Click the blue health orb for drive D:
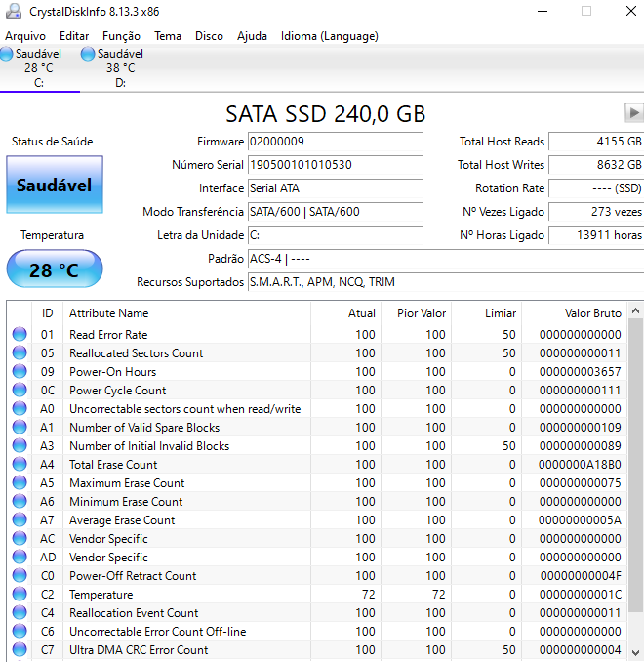The image size is (644, 662). point(88,54)
